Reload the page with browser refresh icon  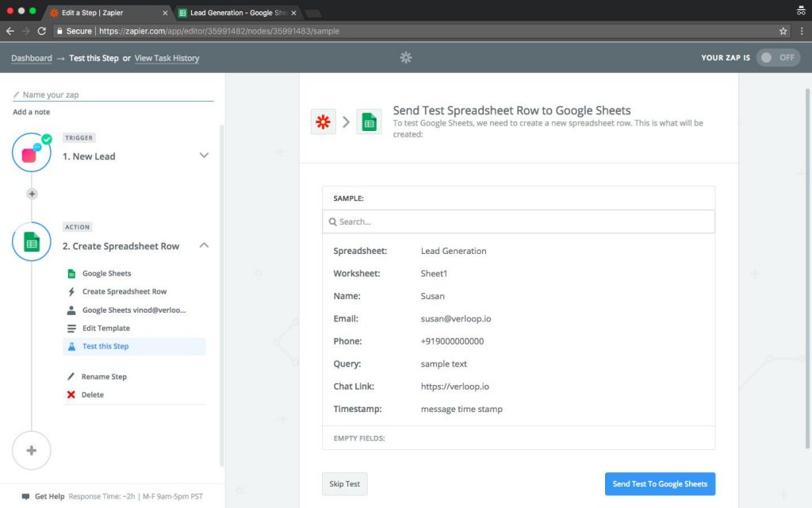click(42, 31)
